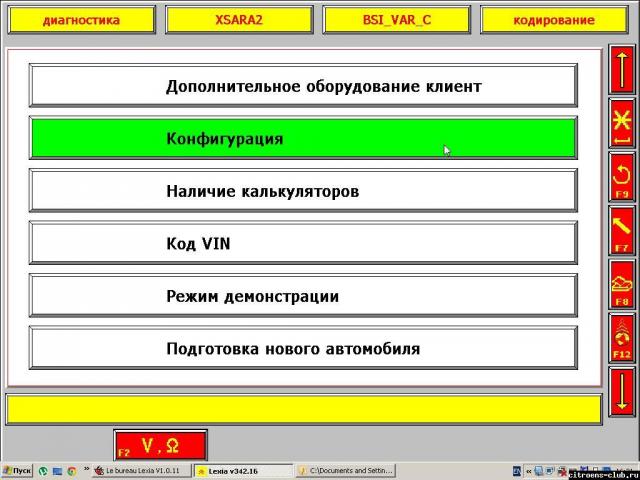
Task: Expand hidden system tray icons chevron
Action: click(x=529, y=471)
